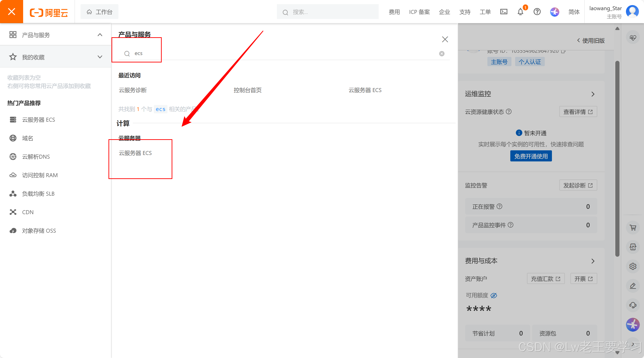The height and width of the screenshot is (358, 644).
Task: Open the AI assistant icon in header
Action: pyautogui.click(x=554, y=12)
